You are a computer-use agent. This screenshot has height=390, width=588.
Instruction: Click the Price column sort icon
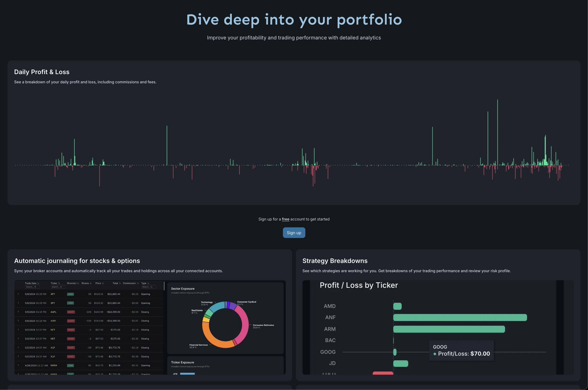click(x=103, y=283)
